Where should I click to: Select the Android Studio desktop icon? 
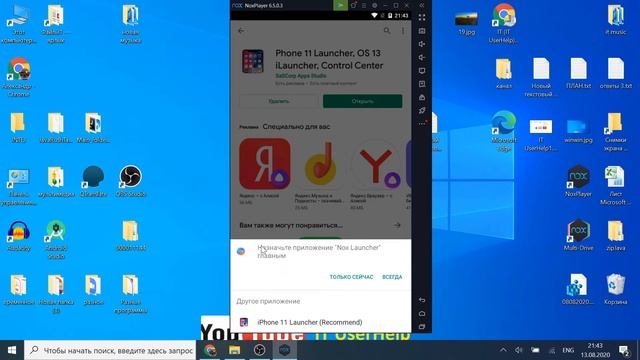56,239
